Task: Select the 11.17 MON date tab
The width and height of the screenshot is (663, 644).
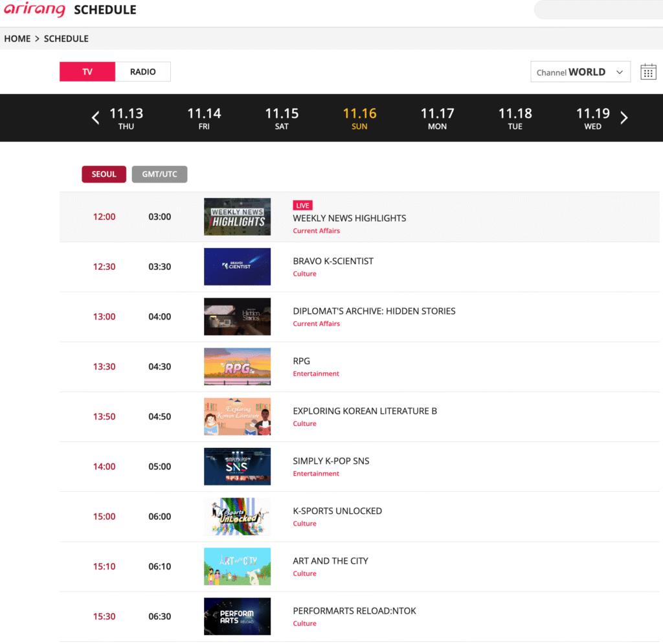Action: 437,118
